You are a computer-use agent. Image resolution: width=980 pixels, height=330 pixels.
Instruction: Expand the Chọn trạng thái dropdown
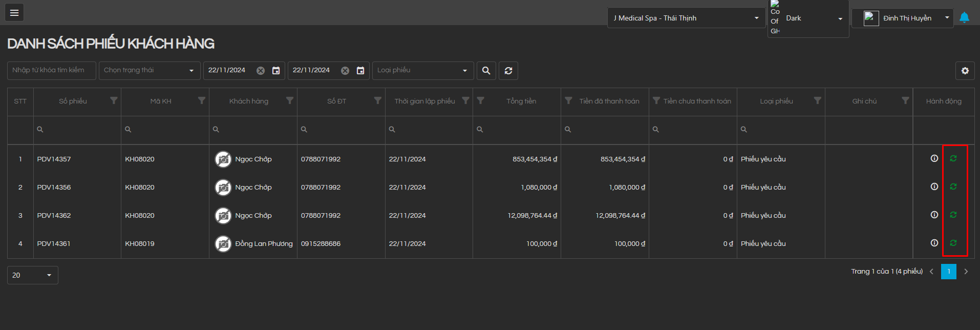click(149, 71)
